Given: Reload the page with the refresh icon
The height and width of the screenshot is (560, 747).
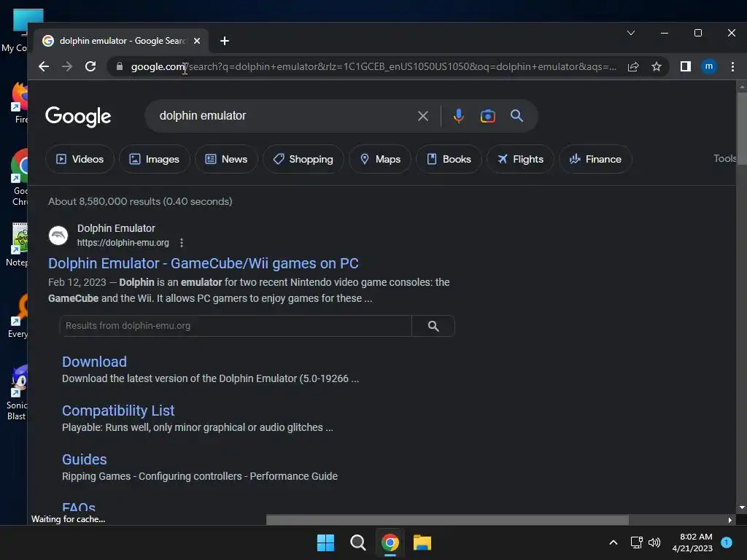Looking at the screenshot, I should click(90, 66).
